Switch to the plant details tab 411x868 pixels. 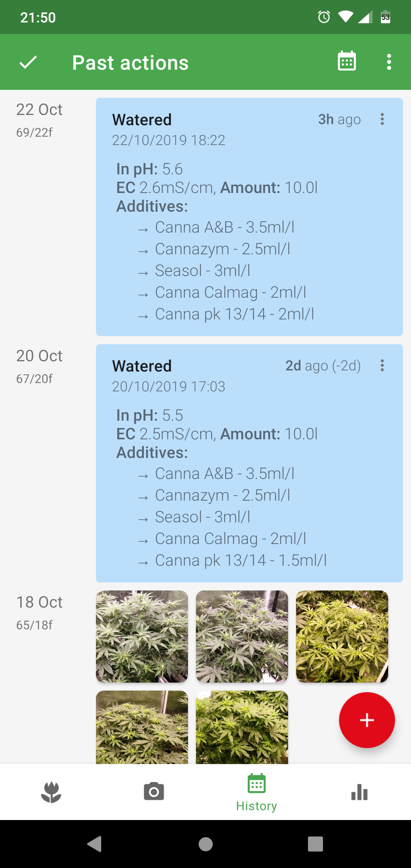coord(51,792)
